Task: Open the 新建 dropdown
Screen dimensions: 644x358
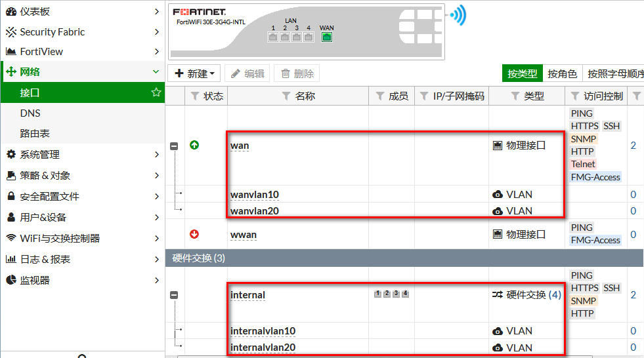Action: pos(196,73)
